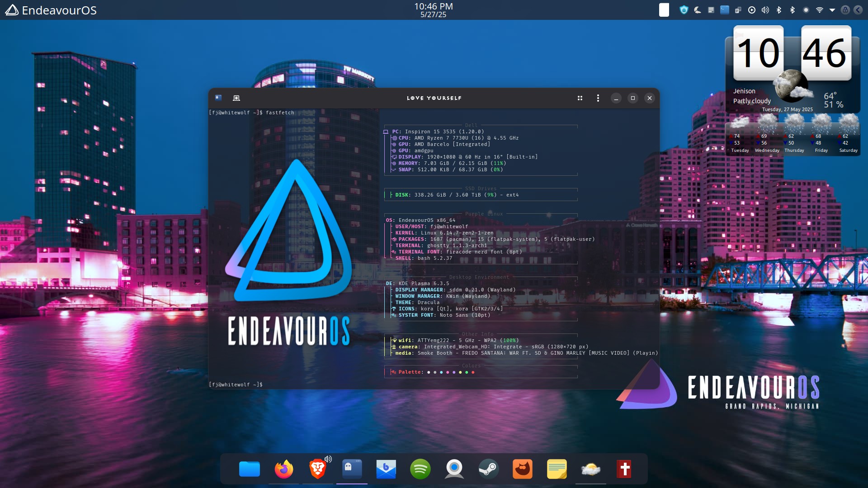The width and height of the screenshot is (868, 488).
Task: Click the lock screen panel button
Action: [845, 10]
